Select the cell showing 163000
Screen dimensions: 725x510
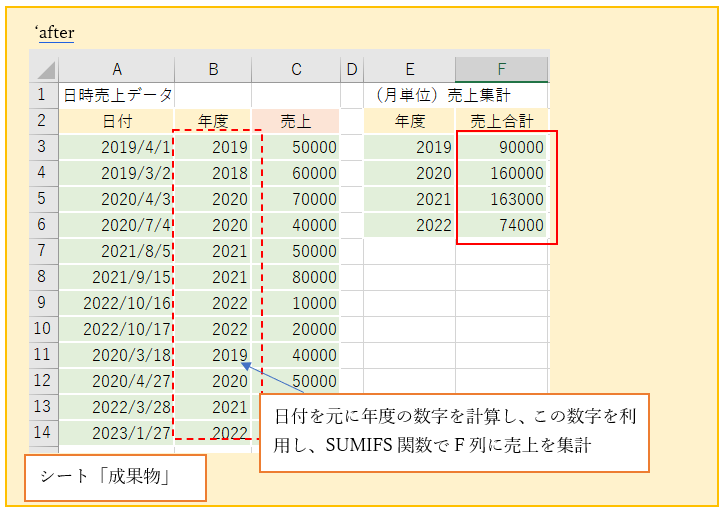pos(501,199)
